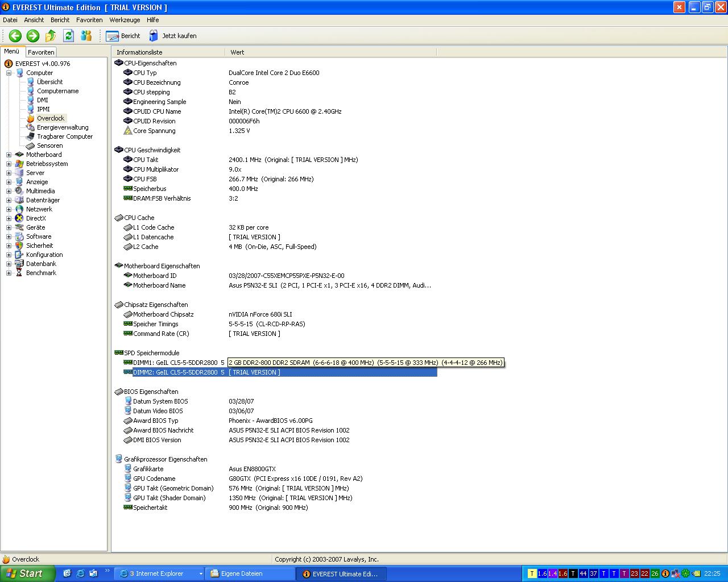Click the system clock showing 22:25
This screenshot has height=582, width=728.
point(712,574)
